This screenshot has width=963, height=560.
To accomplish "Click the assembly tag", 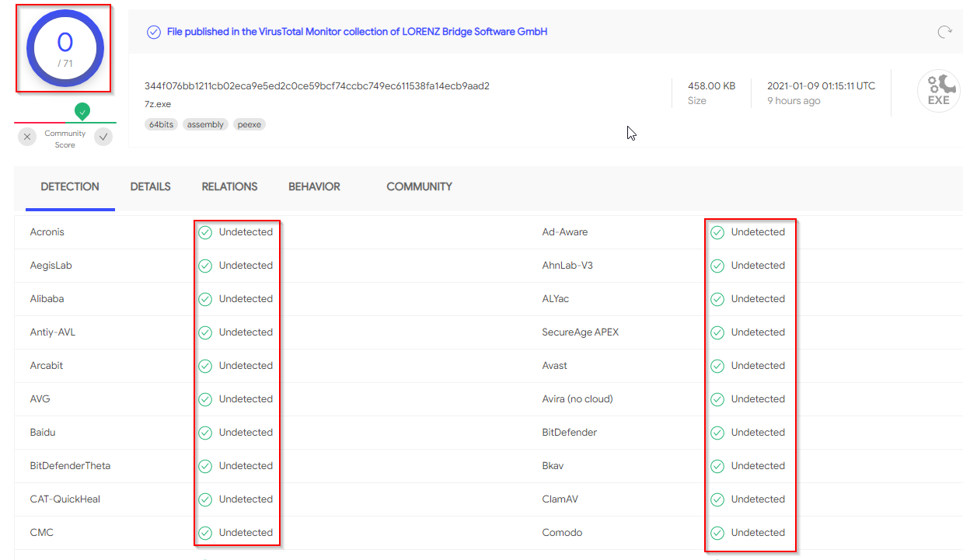I will [206, 124].
